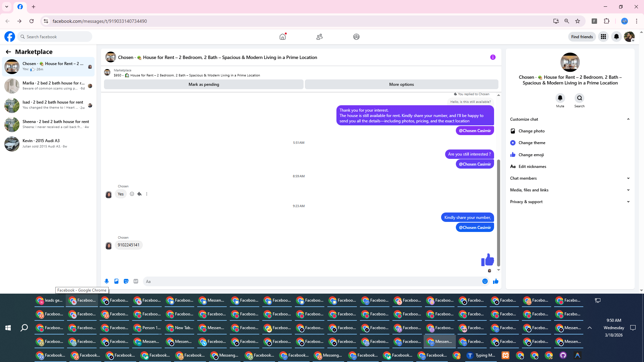Screen dimensions: 644x362
Task: Send thumbs-up like from composer
Action: point(496,281)
